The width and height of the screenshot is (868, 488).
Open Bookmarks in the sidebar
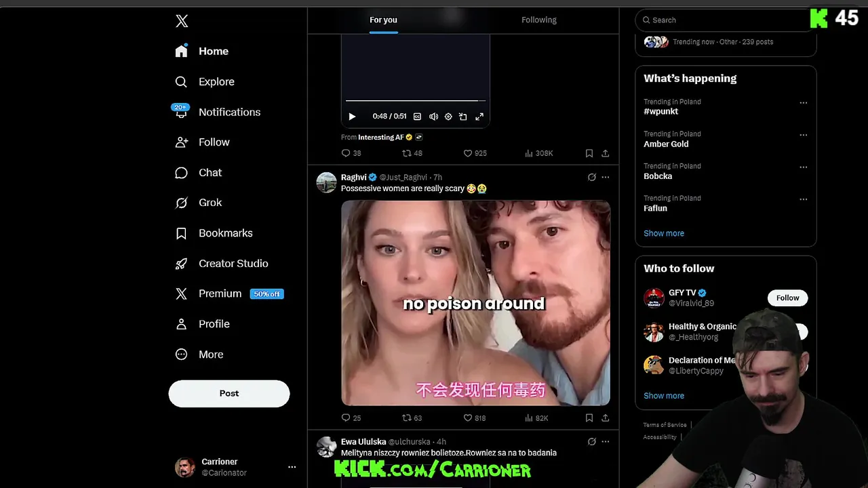(214, 232)
